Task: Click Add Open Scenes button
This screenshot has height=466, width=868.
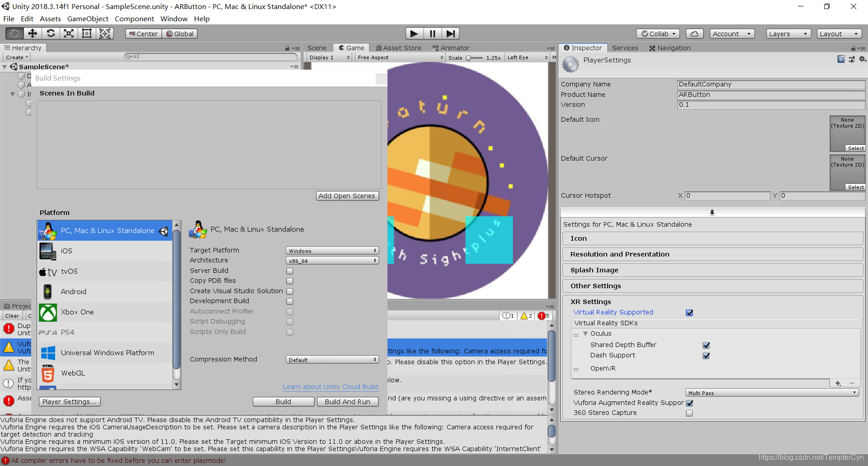Action: tap(347, 196)
